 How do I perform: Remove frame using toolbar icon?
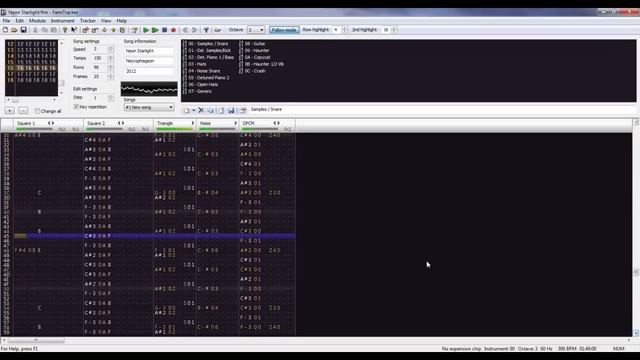(95, 30)
